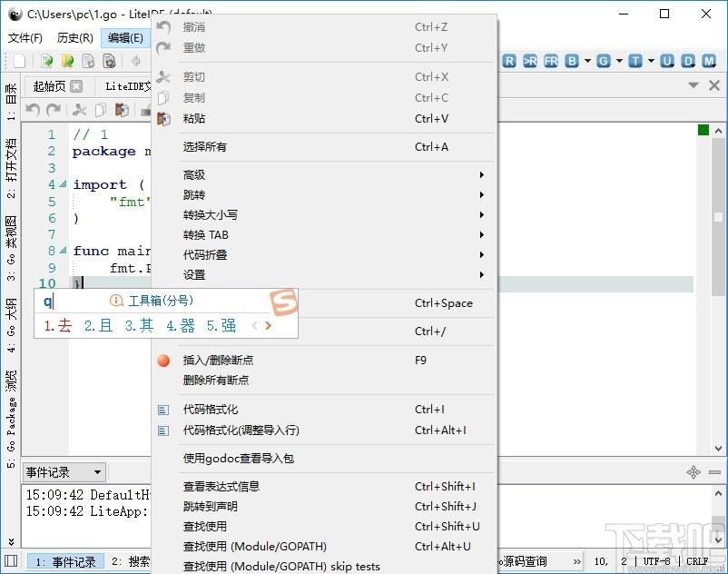Open the editor tab list dropdown arrow
The height and width of the screenshot is (574, 728).
click(694, 85)
